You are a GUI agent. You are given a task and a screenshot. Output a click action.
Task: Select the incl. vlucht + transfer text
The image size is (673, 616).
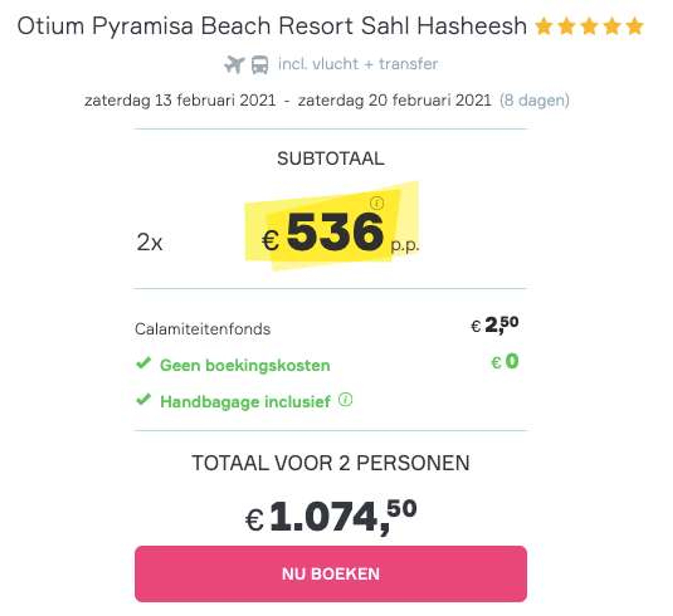358,64
